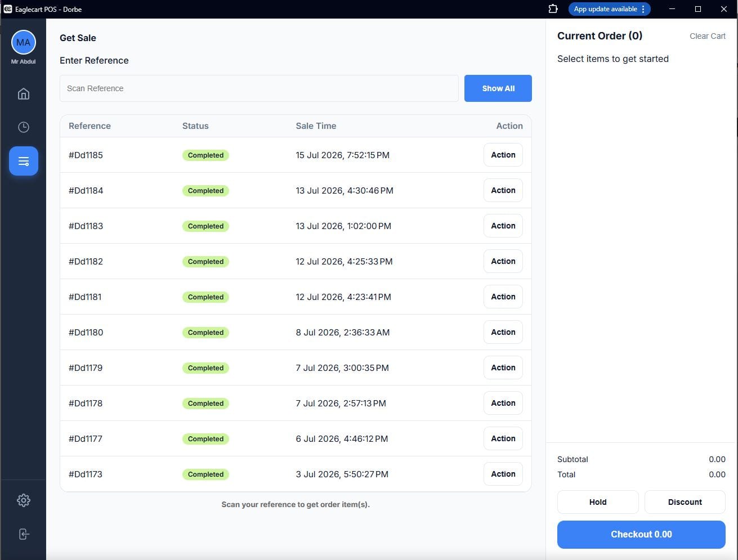Image resolution: width=738 pixels, height=560 pixels.
Task: Click the Get Sale page heading
Action: [x=78, y=38]
